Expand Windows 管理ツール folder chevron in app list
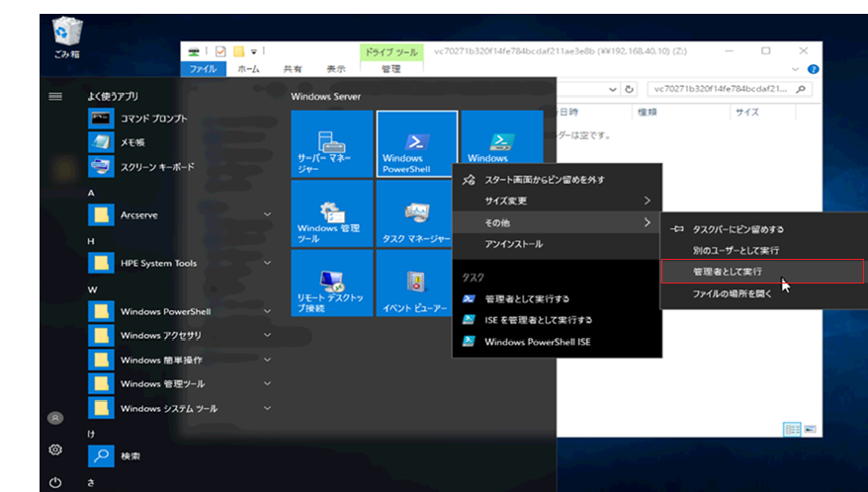Viewport: 868px width, 492px height. 267,383
